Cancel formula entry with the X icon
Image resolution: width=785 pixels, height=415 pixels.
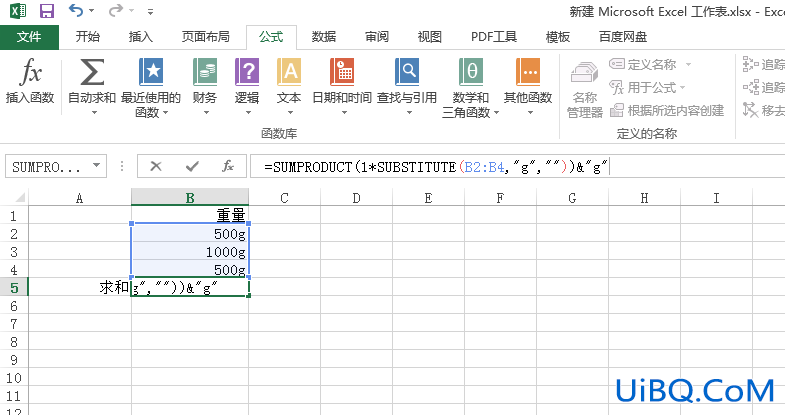coord(156,166)
